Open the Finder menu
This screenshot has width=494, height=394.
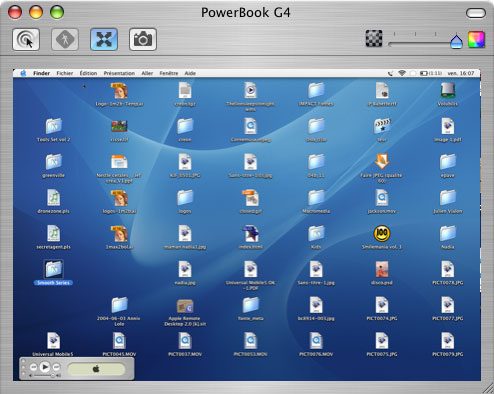pos(41,73)
